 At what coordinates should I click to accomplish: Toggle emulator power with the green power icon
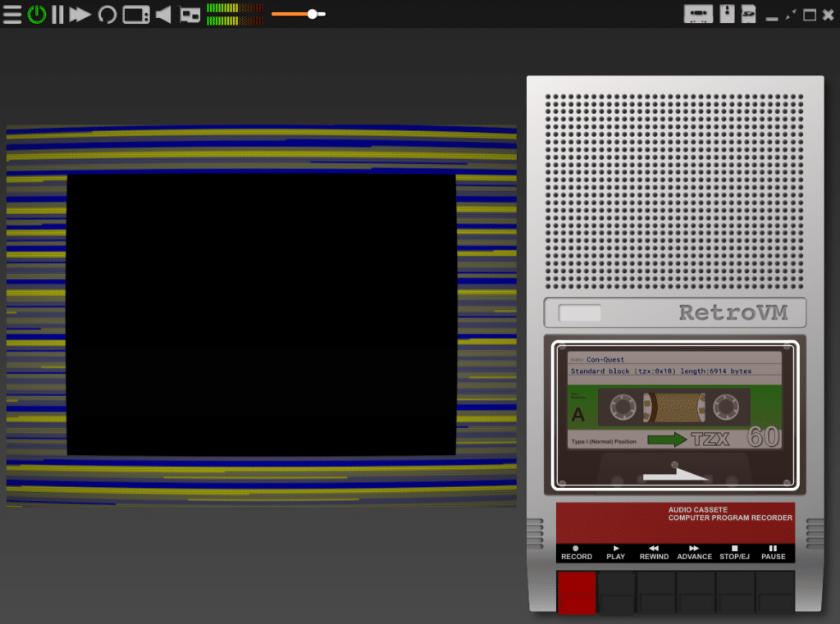click(x=36, y=14)
